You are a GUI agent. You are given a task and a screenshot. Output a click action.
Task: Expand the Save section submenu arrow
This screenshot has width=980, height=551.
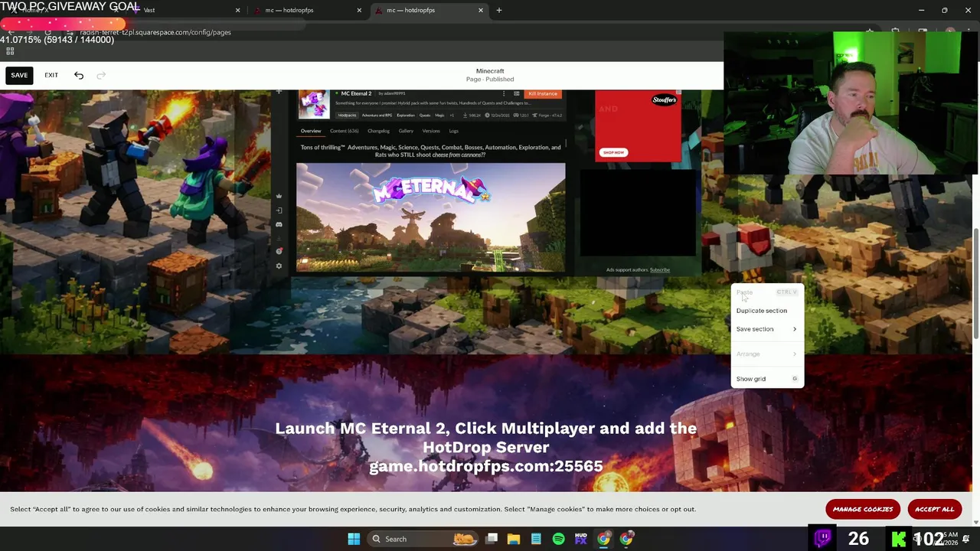pyautogui.click(x=794, y=329)
